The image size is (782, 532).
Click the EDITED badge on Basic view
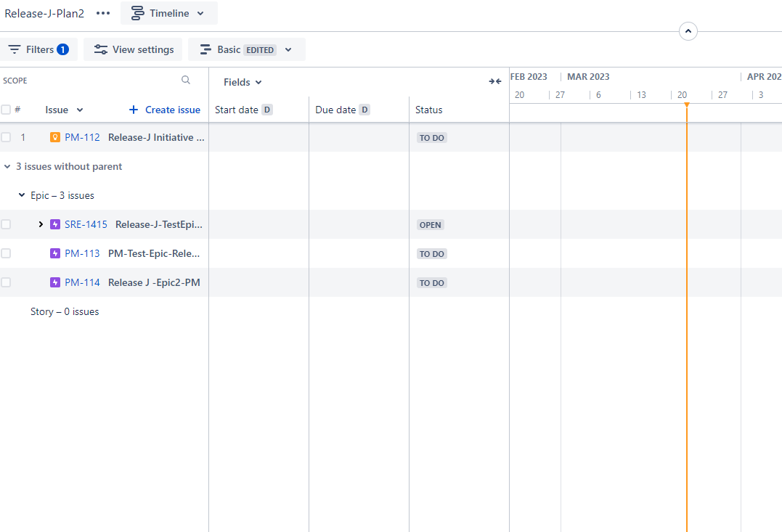(x=260, y=50)
